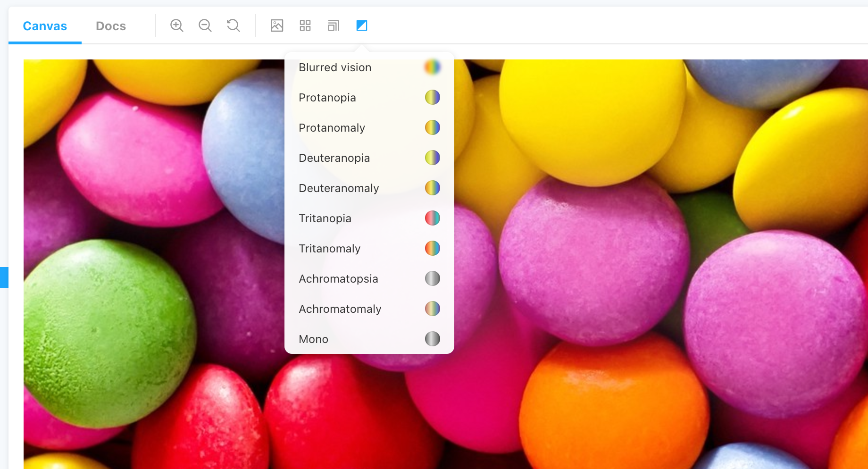Screen dimensions: 868x469
Task: Open the Docs tab
Action: (111, 26)
